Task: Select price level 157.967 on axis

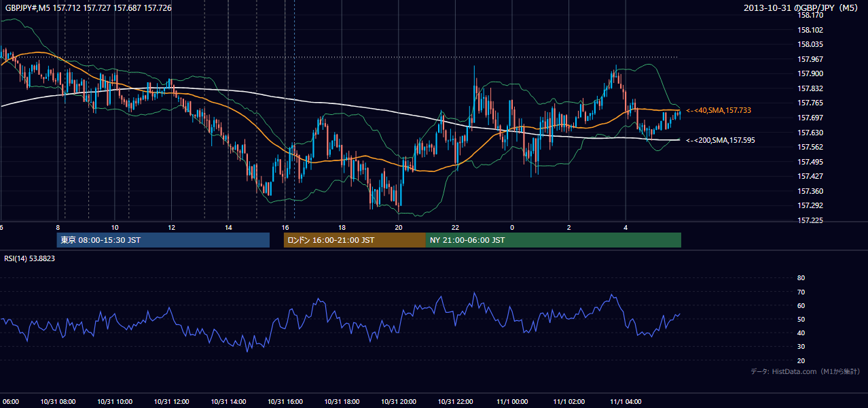Action: coord(810,59)
